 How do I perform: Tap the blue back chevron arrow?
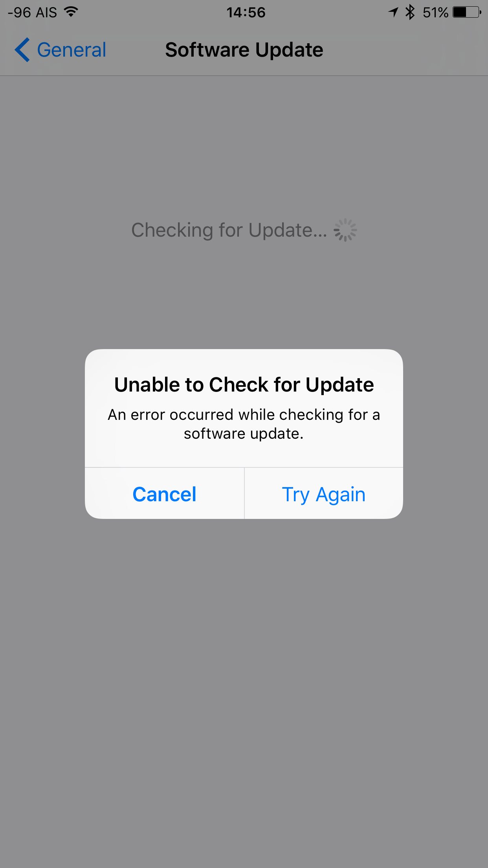coord(22,50)
